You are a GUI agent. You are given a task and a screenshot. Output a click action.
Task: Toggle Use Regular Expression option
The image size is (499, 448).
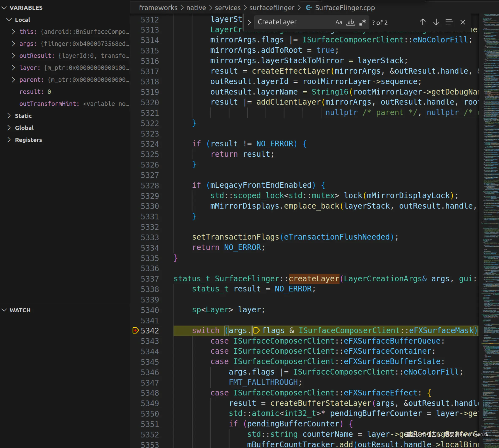(x=362, y=22)
